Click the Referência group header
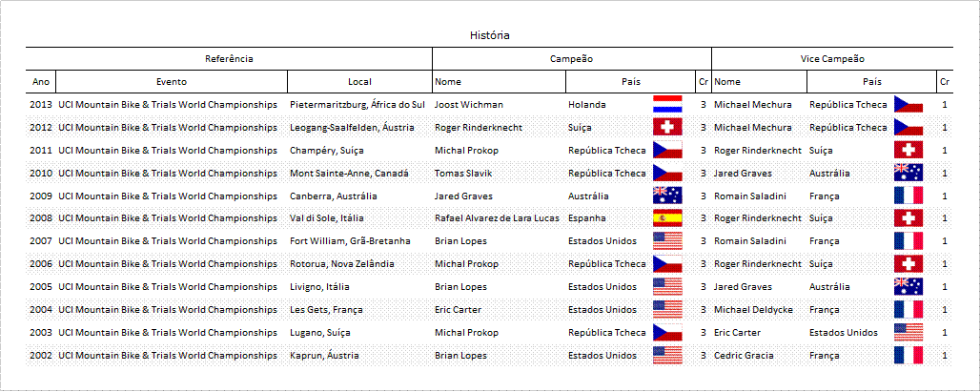Image resolution: width=980 pixels, height=392 pixels. tap(230, 59)
